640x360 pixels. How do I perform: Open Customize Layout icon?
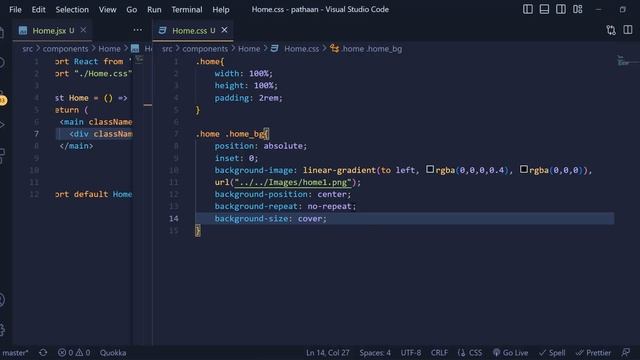click(578, 9)
